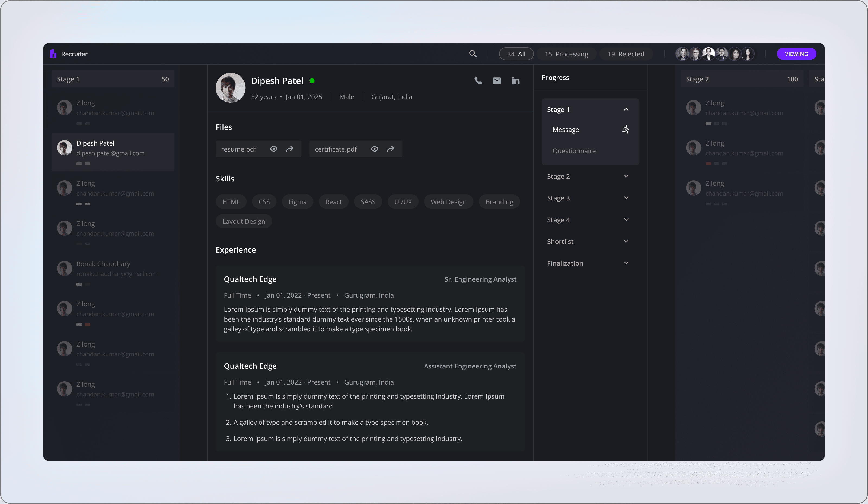Open the LinkedIn profile icon
This screenshot has width=868, height=504.
click(515, 81)
